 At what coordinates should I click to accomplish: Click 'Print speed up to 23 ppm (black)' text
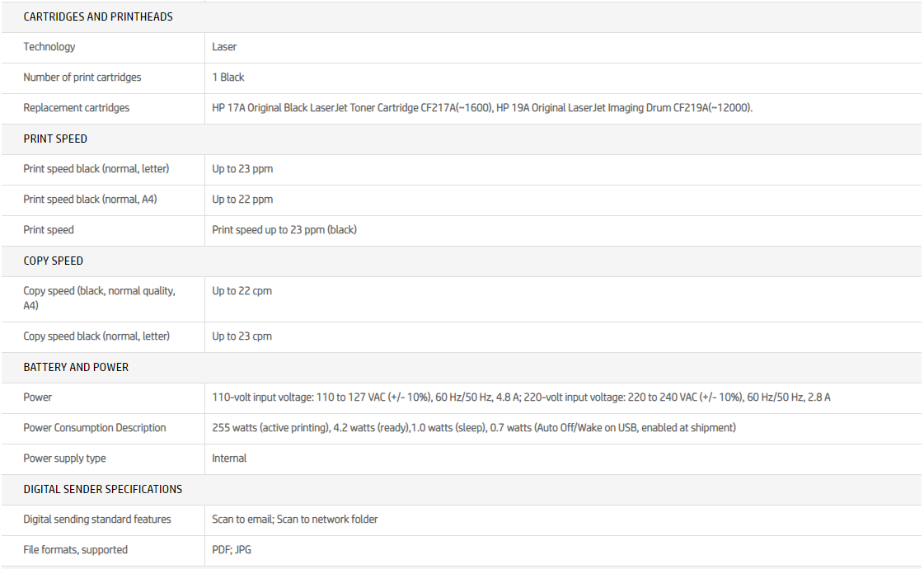284,230
